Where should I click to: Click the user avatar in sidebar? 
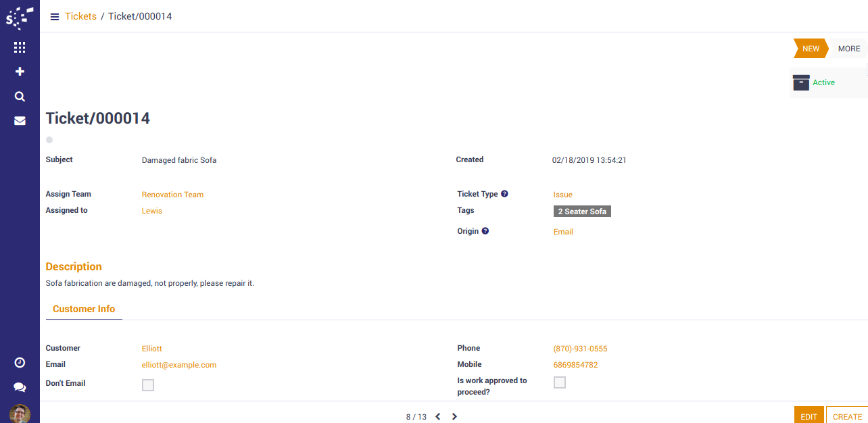(x=20, y=414)
